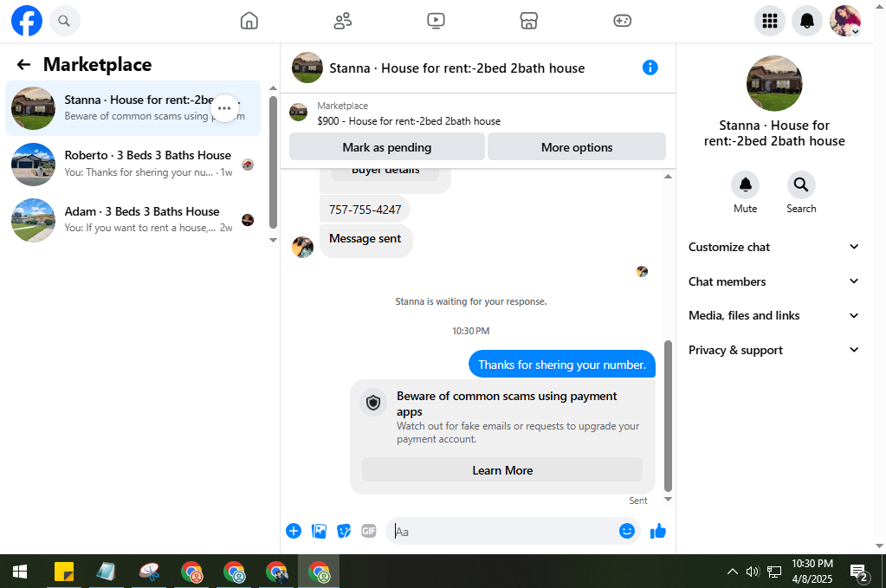Image resolution: width=886 pixels, height=588 pixels.
Task: Click the message input field Aa
Action: coord(503,531)
